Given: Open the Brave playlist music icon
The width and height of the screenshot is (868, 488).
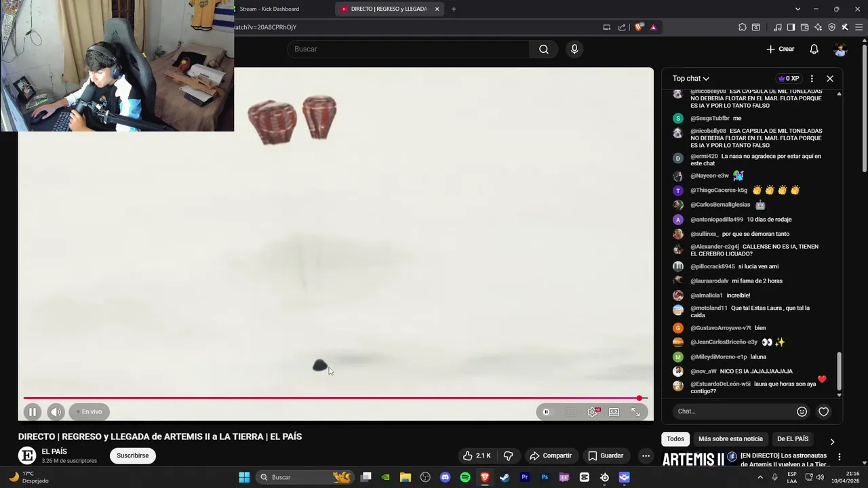Looking at the screenshot, I should tap(778, 27).
